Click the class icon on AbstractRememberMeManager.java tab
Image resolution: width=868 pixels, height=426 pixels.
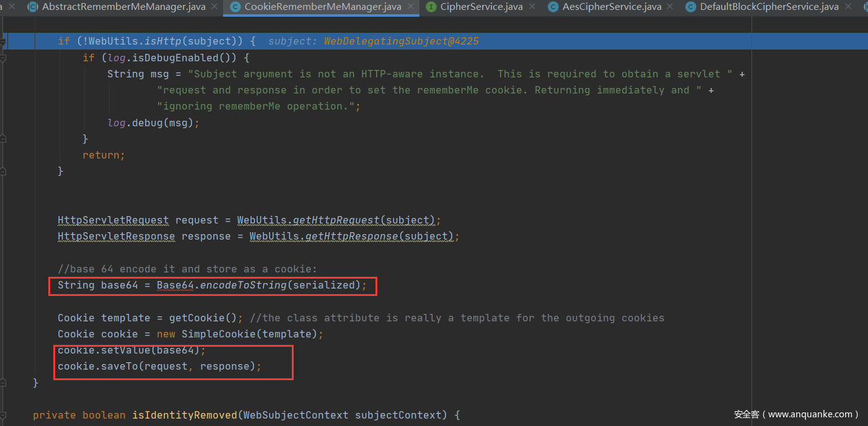(33, 7)
